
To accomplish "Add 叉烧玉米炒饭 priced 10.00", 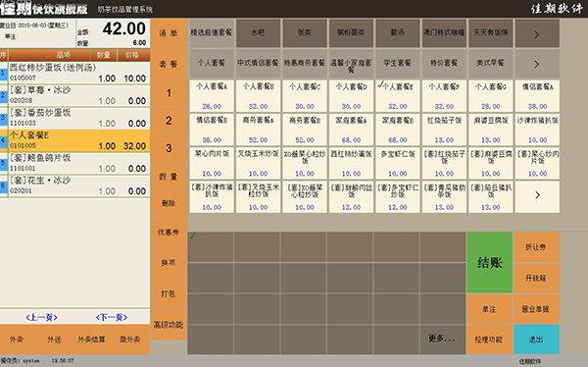I will 259,164.
